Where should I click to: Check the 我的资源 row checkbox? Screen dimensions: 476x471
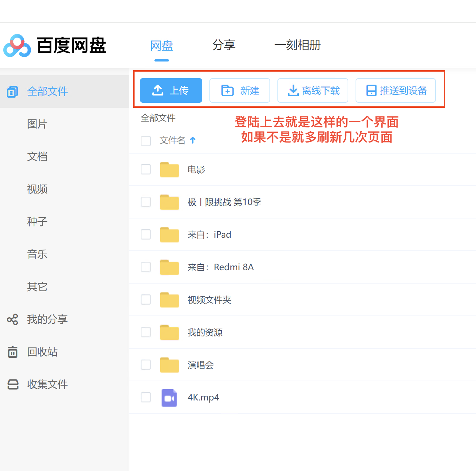pyautogui.click(x=146, y=332)
